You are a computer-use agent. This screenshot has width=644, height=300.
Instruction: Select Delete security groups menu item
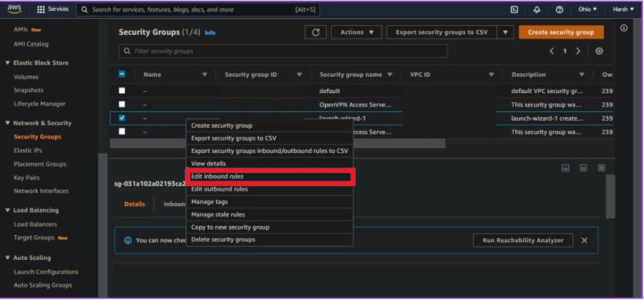(270, 240)
